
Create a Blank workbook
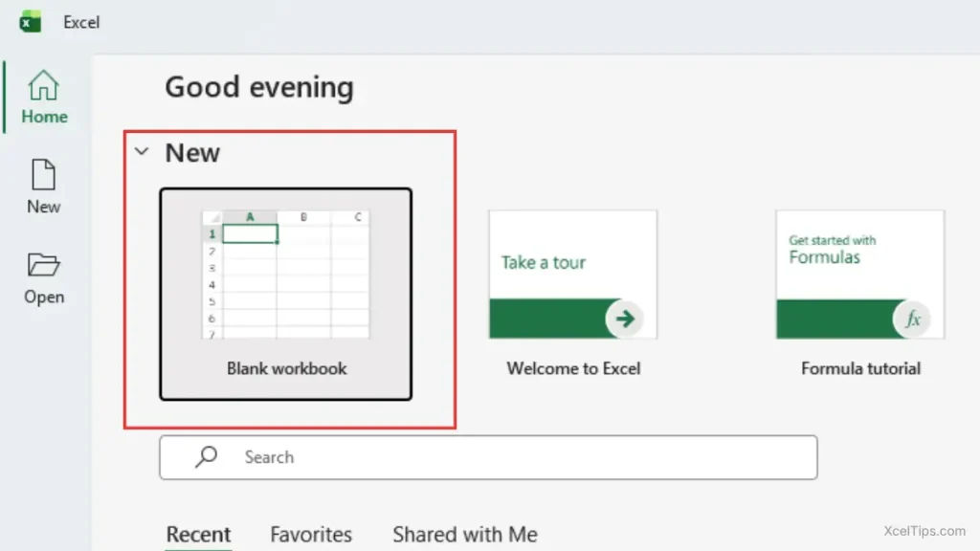(285, 295)
